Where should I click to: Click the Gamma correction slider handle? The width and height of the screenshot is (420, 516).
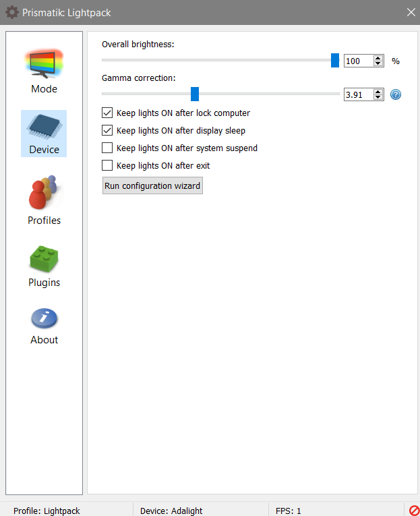[195, 94]
